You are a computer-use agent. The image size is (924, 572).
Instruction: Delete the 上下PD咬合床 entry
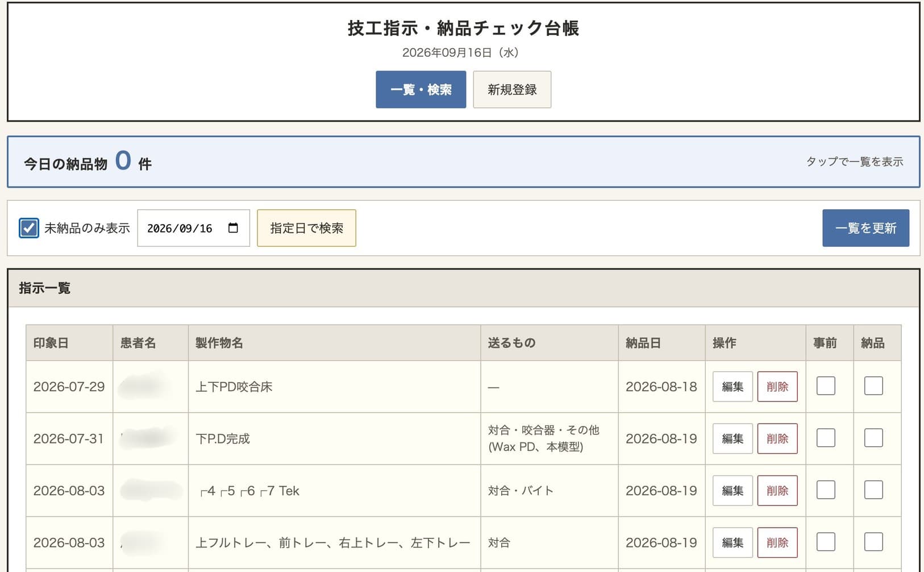click(x=777, y=387)
